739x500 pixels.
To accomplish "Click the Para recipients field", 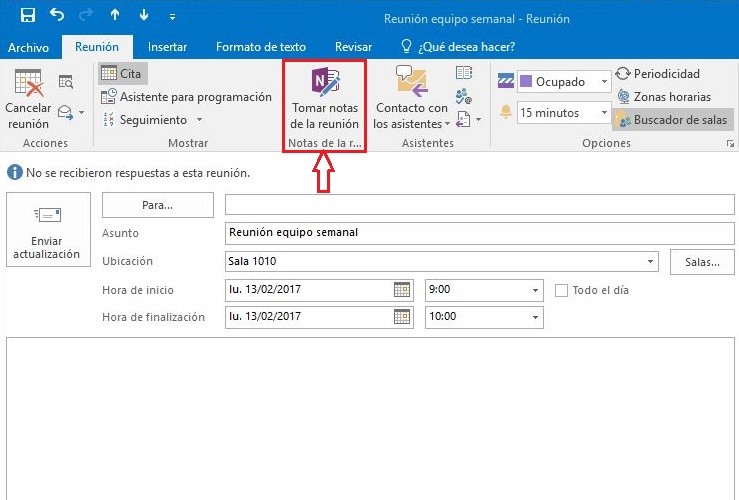I will point(479,205).
